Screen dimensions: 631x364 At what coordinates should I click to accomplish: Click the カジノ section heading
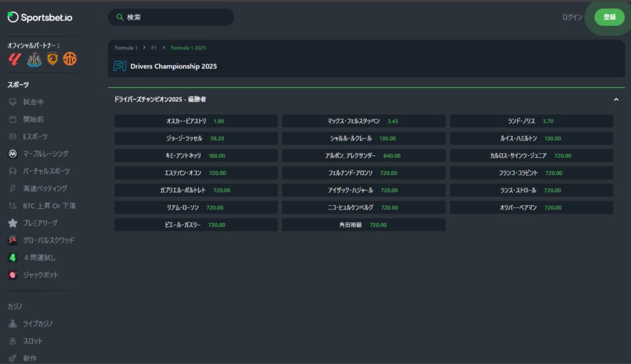click(x=15, y=307)
